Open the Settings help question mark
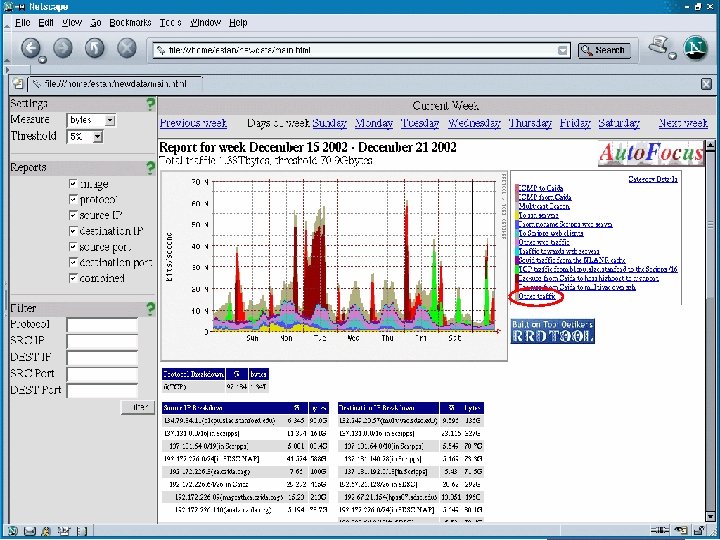The width and height of the screenshot is (720, 540). coord(150,104)
